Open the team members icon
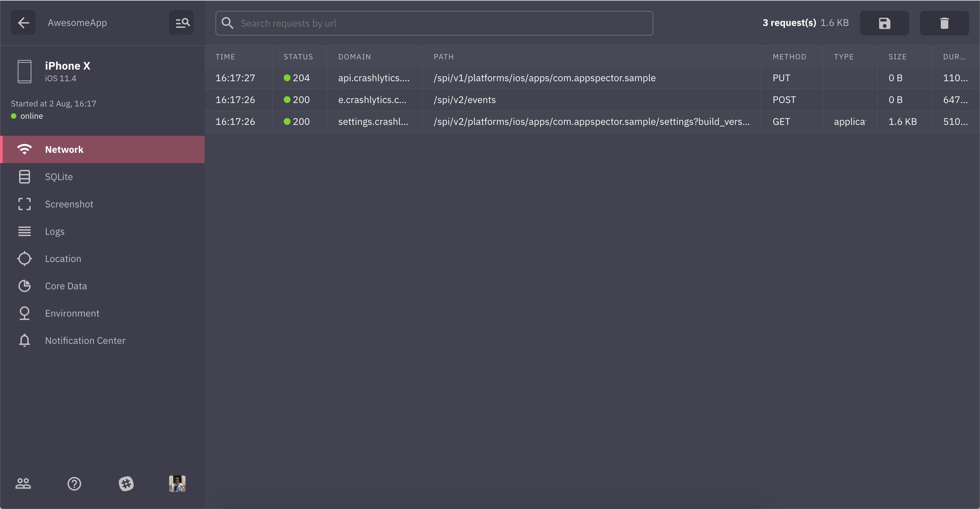 23,483
